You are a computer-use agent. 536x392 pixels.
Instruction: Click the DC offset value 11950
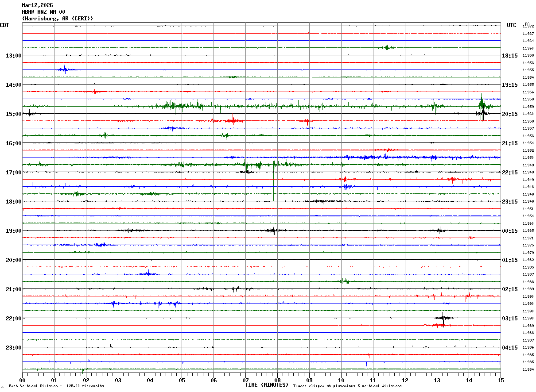pos(528,158)
